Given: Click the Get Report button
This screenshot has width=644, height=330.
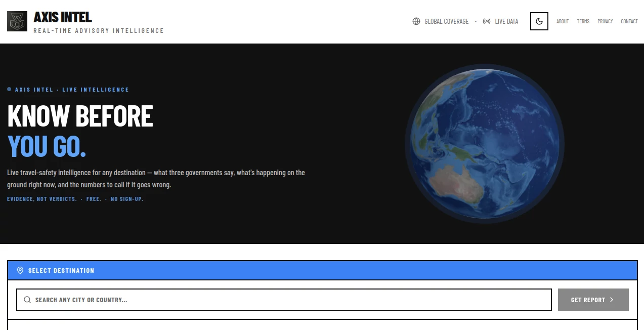Looking at the screenshot, I should click(x=593, y=300).
